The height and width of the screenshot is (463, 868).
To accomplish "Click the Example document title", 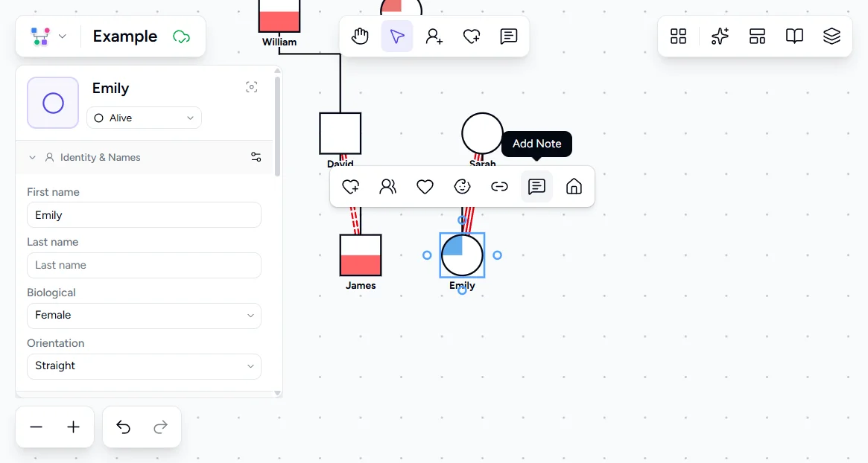I will (125, 36).
